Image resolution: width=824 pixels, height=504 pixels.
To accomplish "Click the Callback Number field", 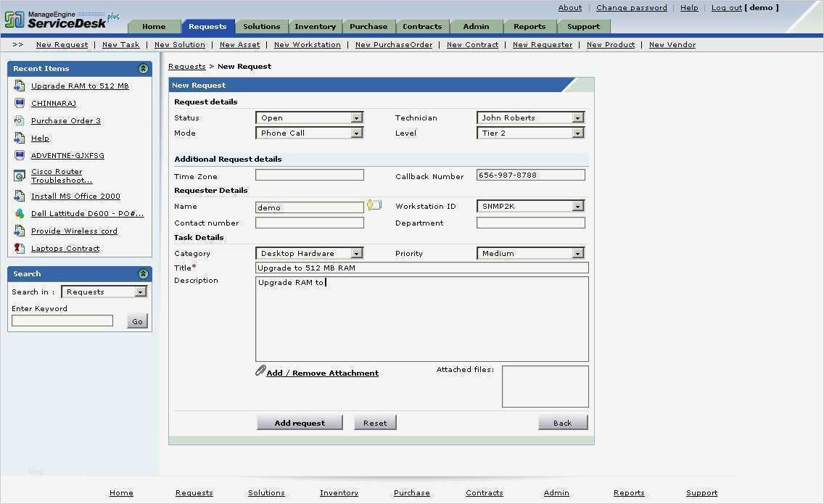I will (531, 175).
